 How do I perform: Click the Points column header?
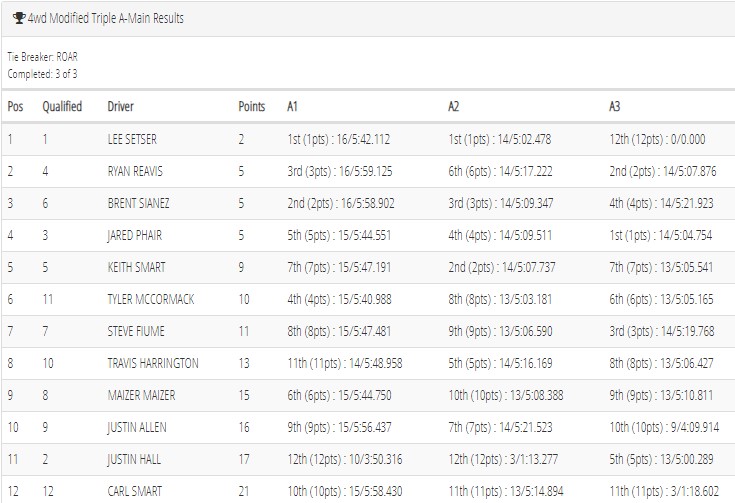tap(252, 106)
